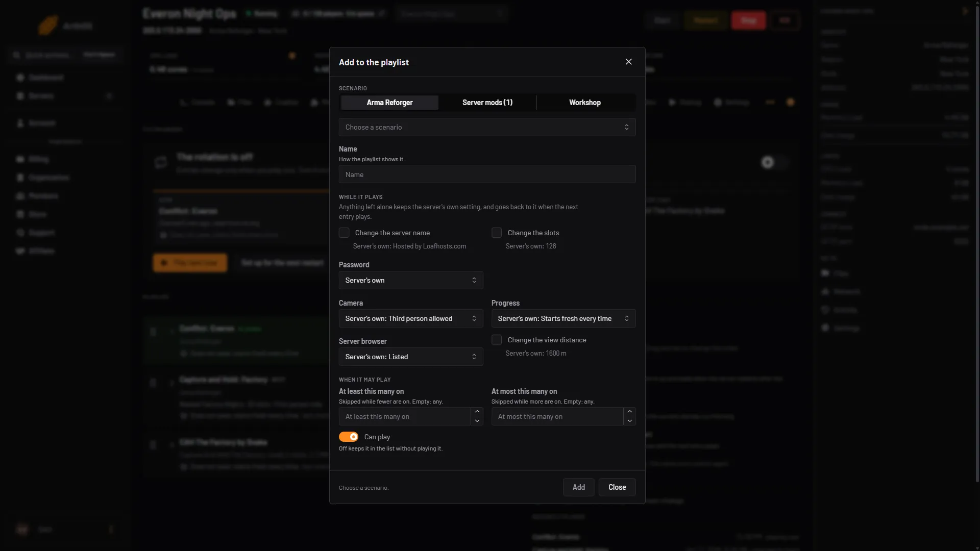Open the Password dropdown
Screen dimensions: 980x551
pos(411,280)
